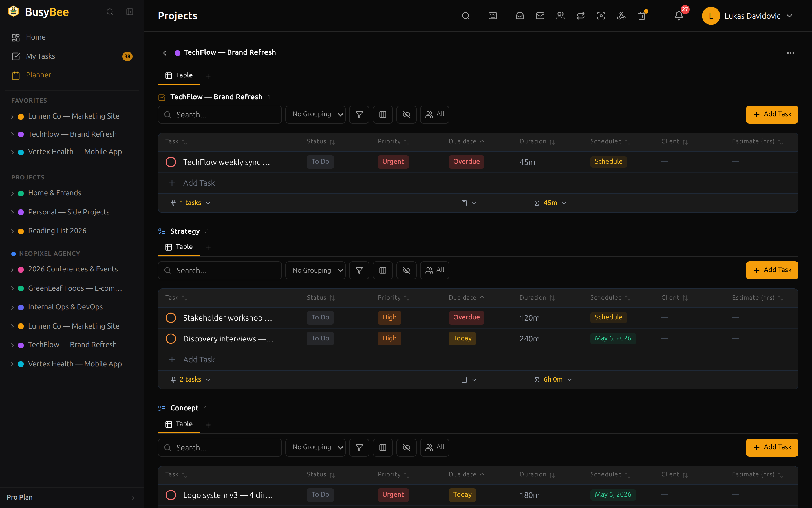This screenshot has height=508, width=812.
Task: Open the trash bin icon
Action: pos(641,16)
